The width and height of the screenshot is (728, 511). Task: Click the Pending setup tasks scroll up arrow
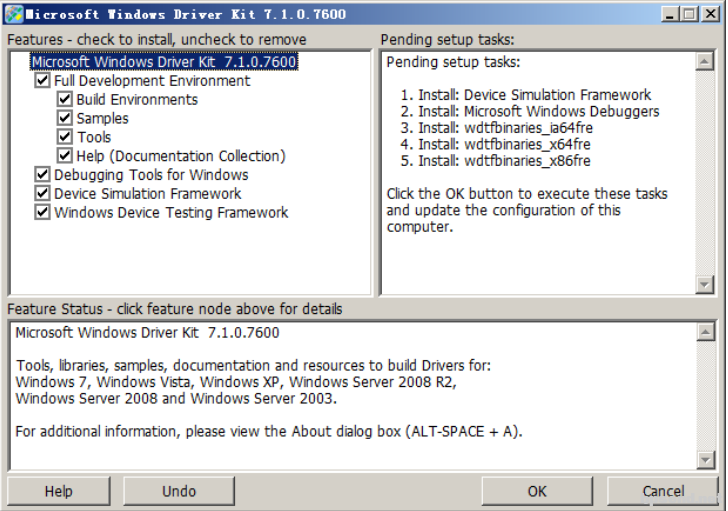coord(705,62)
